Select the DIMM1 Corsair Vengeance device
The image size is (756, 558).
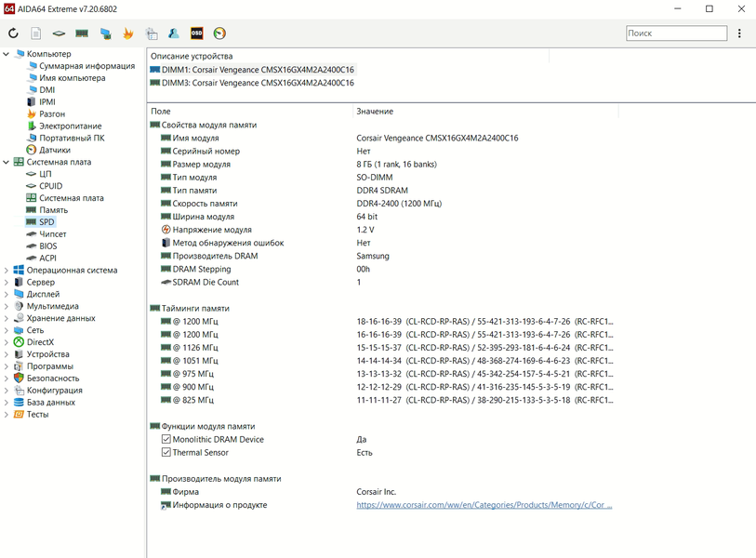click(x=252, y=70)
